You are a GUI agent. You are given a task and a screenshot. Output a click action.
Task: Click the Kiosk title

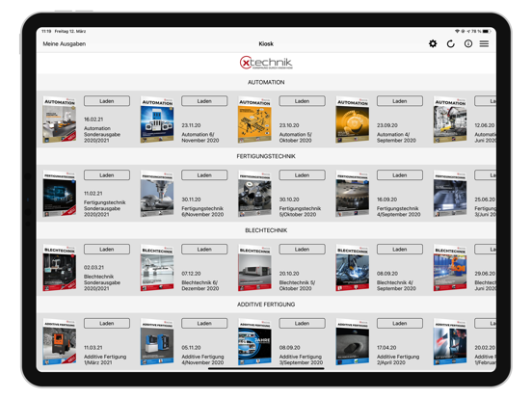(x=266, y=43)
